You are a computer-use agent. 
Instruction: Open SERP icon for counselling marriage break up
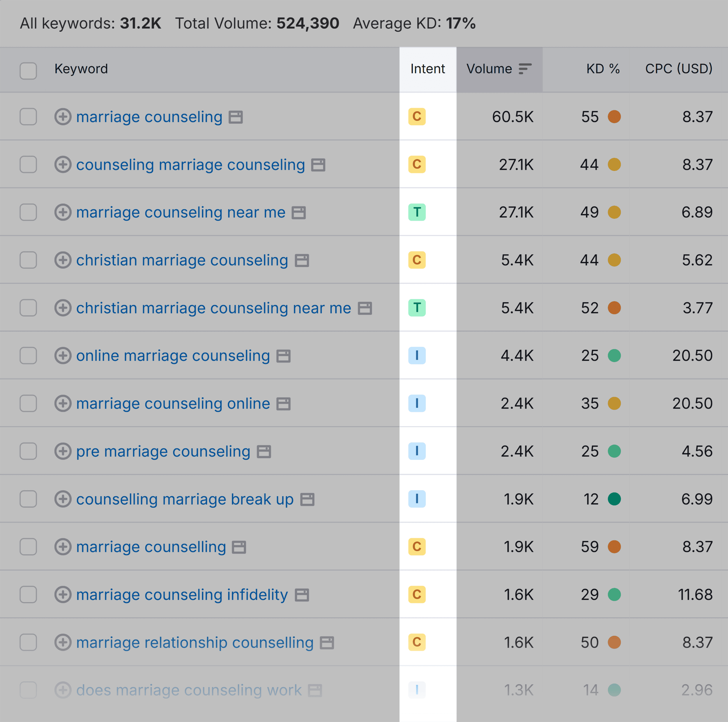(307, 500)
